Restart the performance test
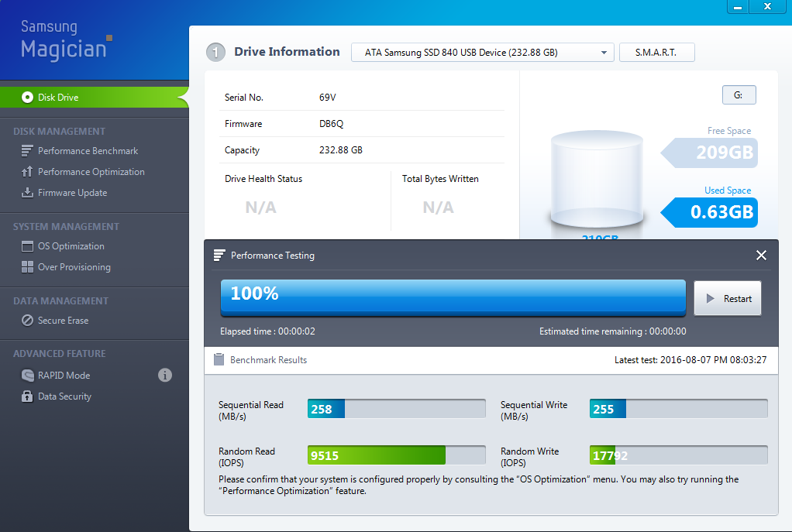This screenshot has width=792, height=532. click(728, 299)
